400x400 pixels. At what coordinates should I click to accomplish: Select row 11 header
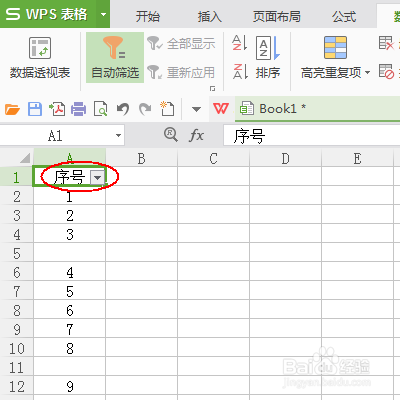click(x=16, y=367)
